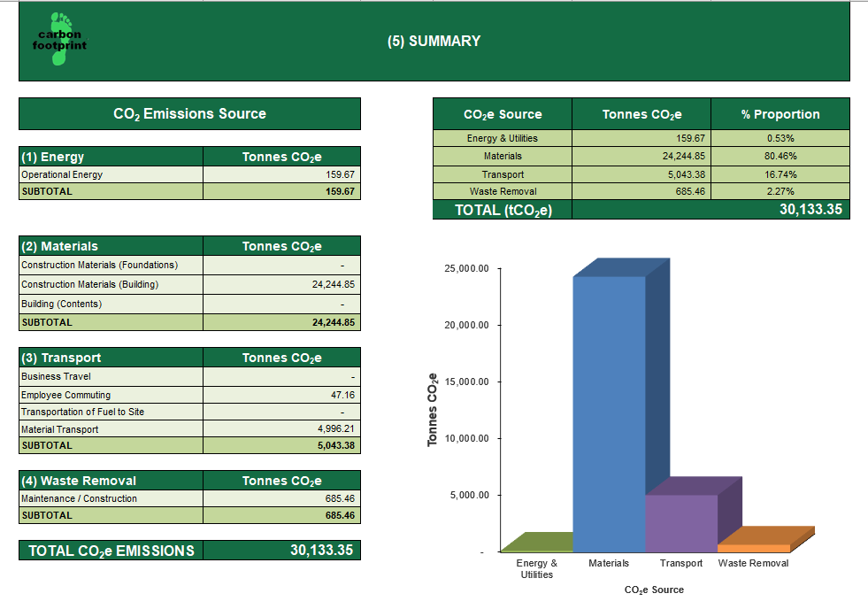The width and height of the screenshot is (868, 609).
Task: Click 30,133.35 beside TOTAL CO2e EMISSIONS
Action: 321,550
